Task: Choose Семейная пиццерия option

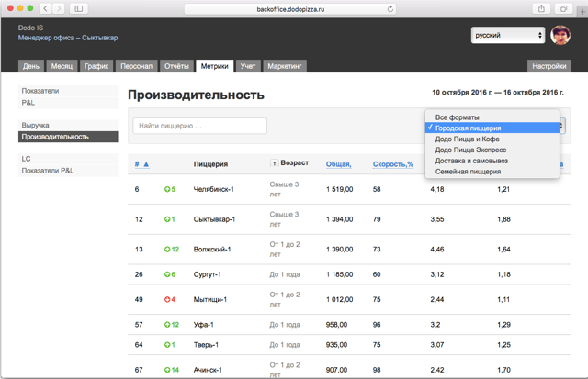Action: coord(492,172)
